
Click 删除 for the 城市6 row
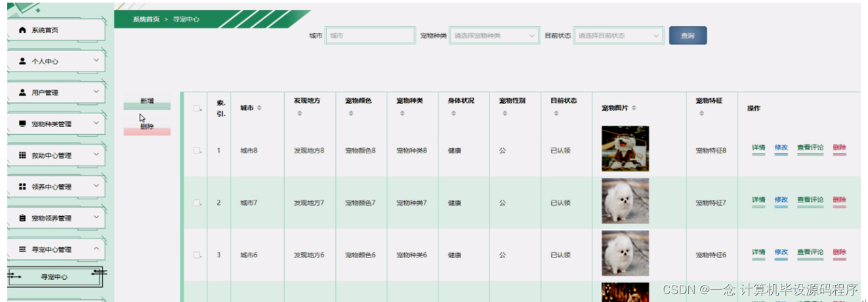click(x=839, y=253)
